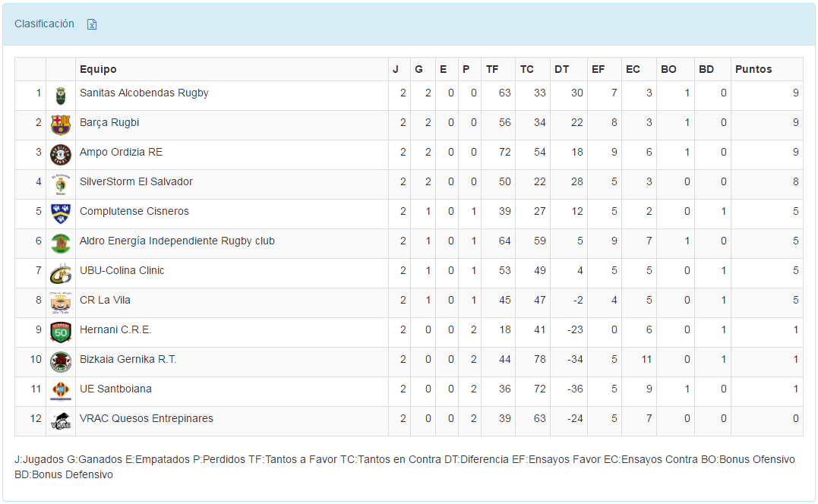Click the UE Santboiana crest icon
The image size is (818, 504).
61,391
